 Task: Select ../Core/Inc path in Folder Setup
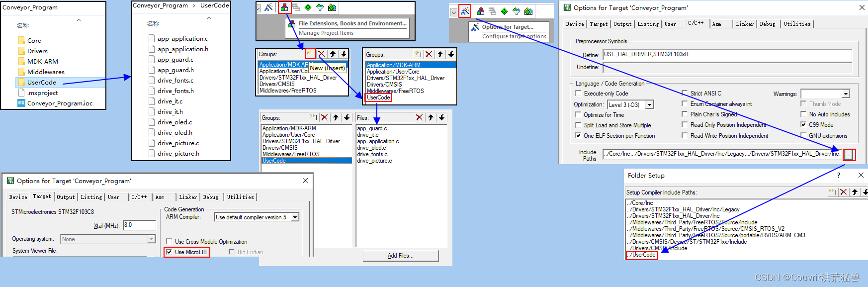(x=640, y=203)
